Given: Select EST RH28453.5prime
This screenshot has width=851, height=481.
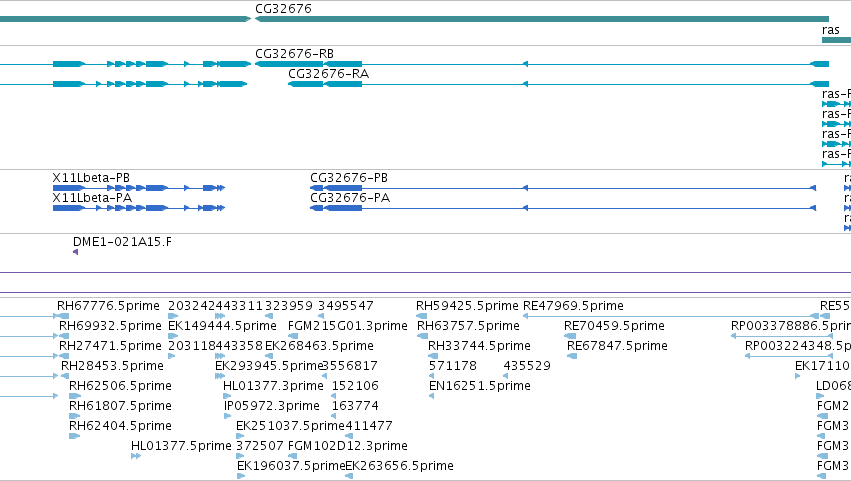Looking at the screenshot, I should point(112,366).
